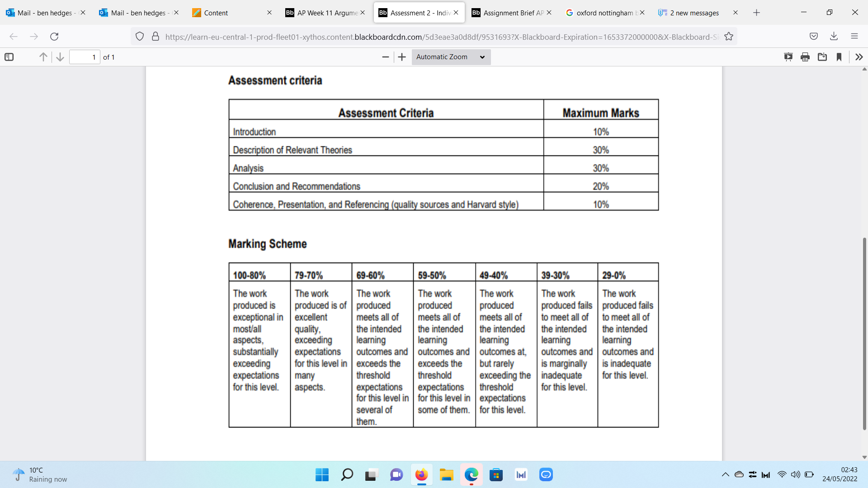Open the Automatic Zoom dropdown
The width and height of the screenshot is (868, 488).
451,57
